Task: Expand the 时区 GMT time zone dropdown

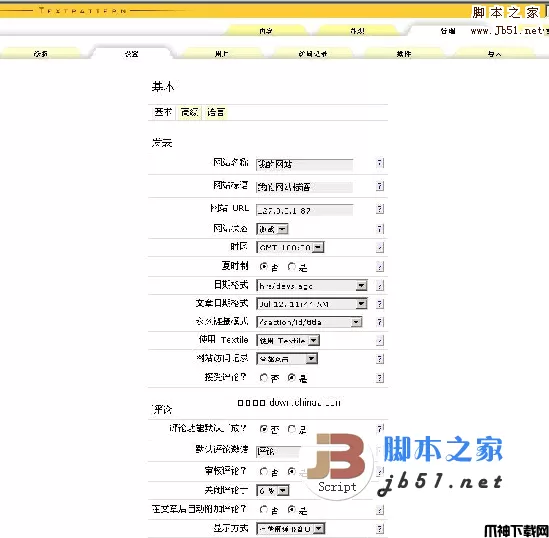Action: tap(290, 247)
